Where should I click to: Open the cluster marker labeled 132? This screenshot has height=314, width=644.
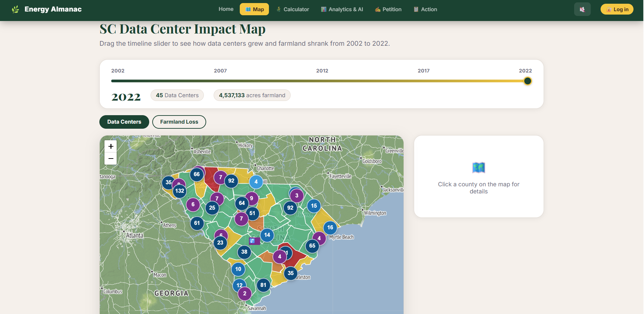(x=180, y=191)
